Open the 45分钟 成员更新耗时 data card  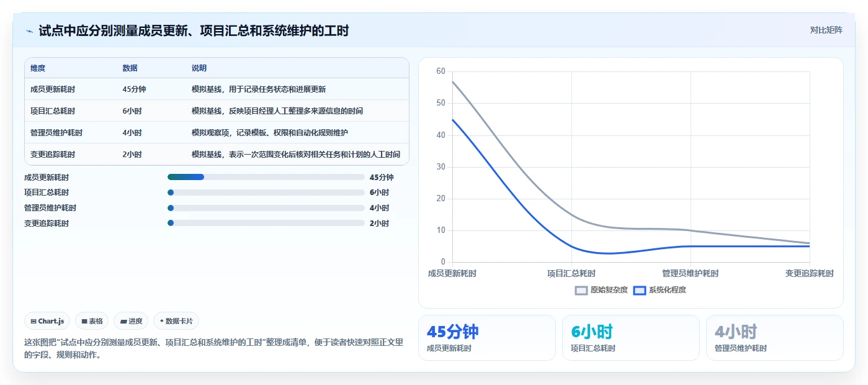[487, 338]
